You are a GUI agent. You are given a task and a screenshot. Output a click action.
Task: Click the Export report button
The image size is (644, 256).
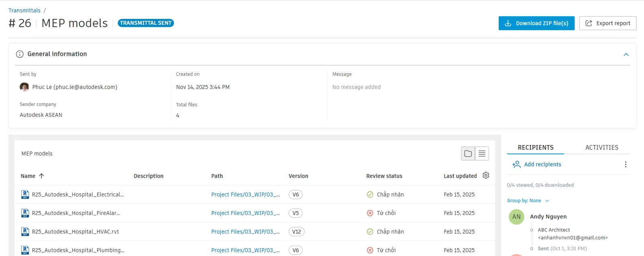point(608,23)
